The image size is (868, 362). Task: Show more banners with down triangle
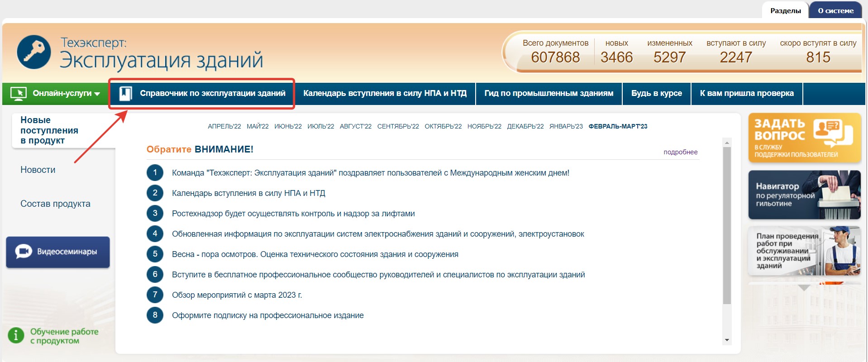click(x=804, y=288)
